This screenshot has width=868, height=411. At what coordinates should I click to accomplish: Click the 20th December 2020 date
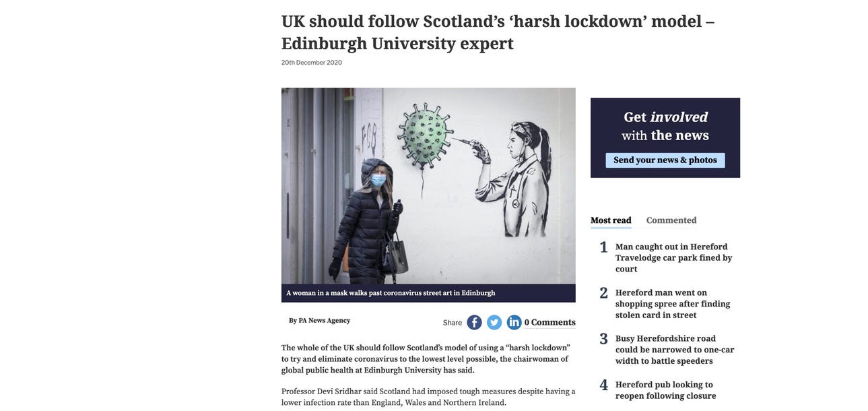click(x=312, y=63)
